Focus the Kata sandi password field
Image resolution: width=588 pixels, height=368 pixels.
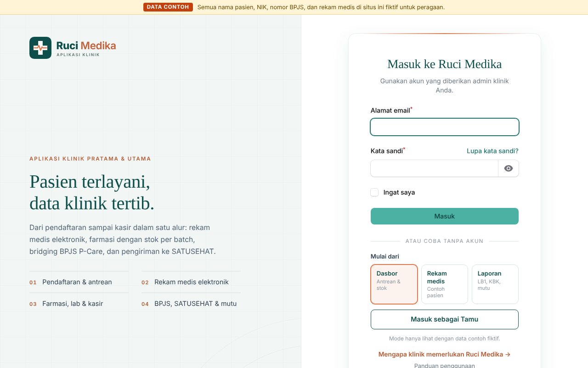tap(435, 168)
